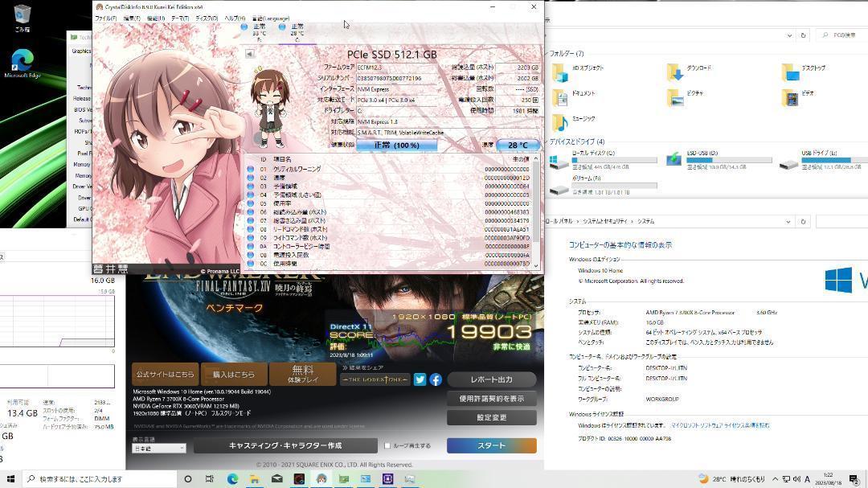The height and width of the screenshot is (488, 868).
Task: Click the status dot for クリティカルワーニング row
Action: (x=251, y=169)
